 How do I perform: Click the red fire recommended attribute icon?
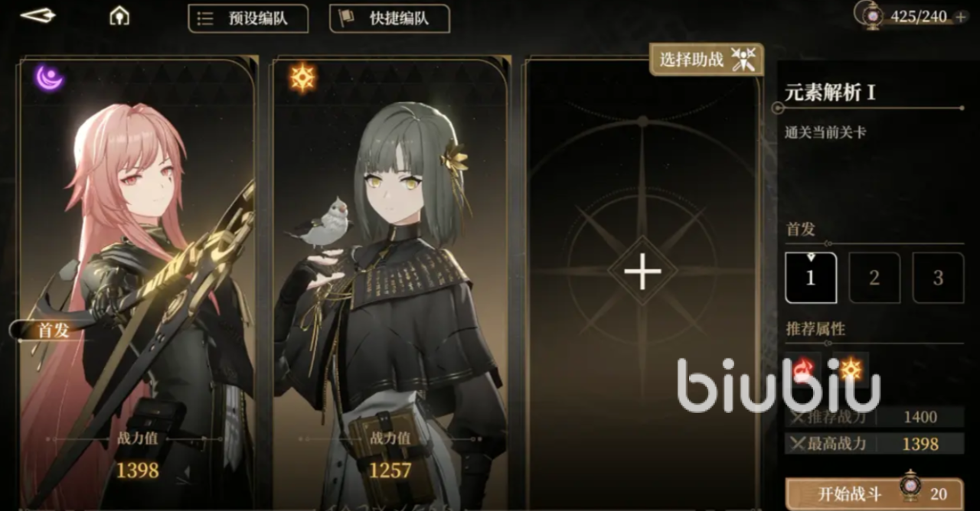click(x=801, y=369)
